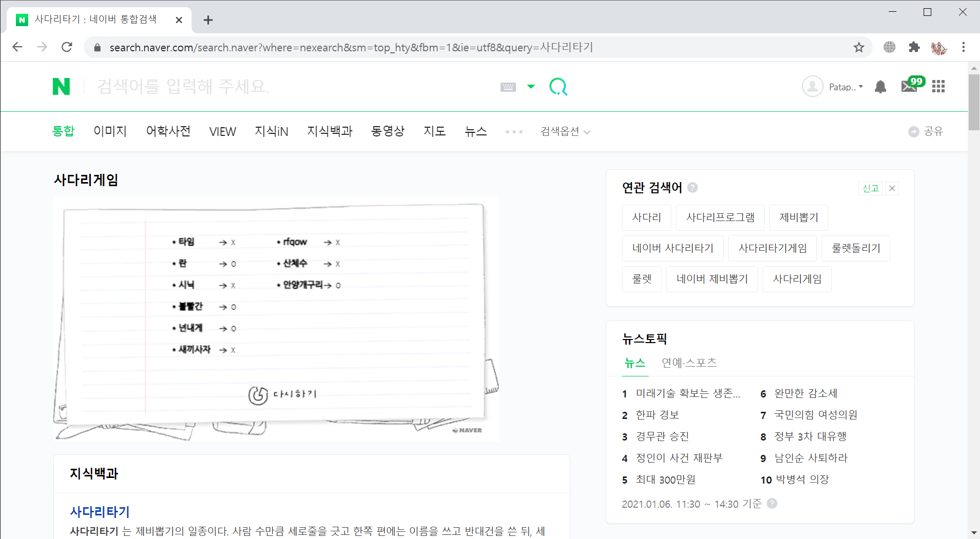Select related search 네이버 사다리타기
The width and height of the screenshot is (980, 539).
[673, 248]
